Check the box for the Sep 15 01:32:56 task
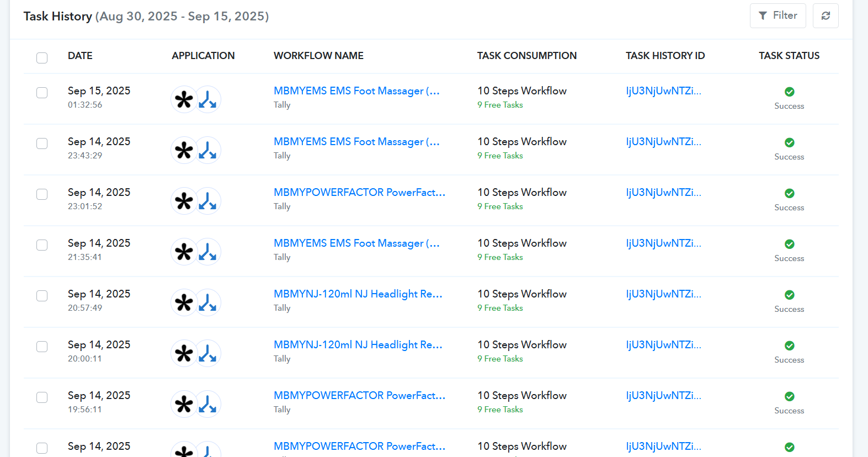The image size is (868, 457). (42, 93)
